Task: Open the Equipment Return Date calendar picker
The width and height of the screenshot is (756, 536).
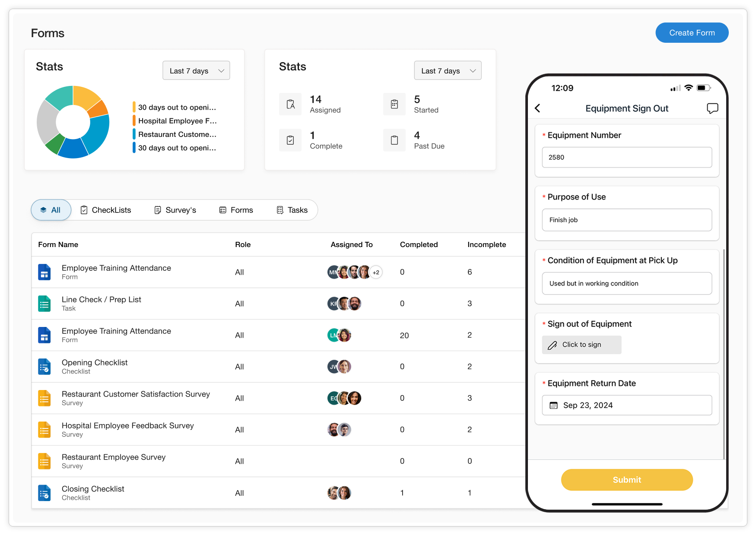Action: tap(554, 405)
